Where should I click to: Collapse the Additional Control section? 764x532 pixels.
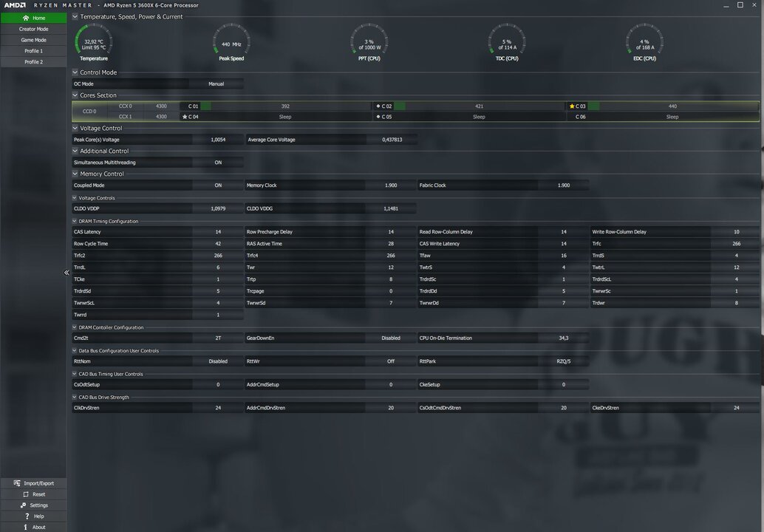click(75, 151)
